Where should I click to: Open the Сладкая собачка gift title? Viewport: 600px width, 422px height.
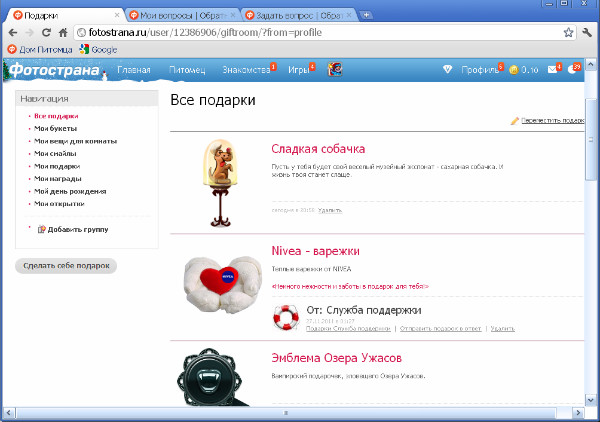point(318,149)
